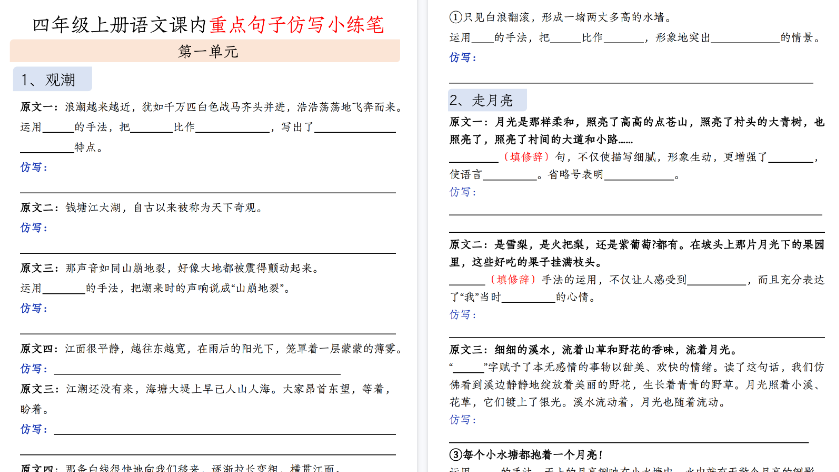Screen dimensions: 839x472
Task: Click the 仿写 blank line after 江面很平静
Action: point(197,369)
